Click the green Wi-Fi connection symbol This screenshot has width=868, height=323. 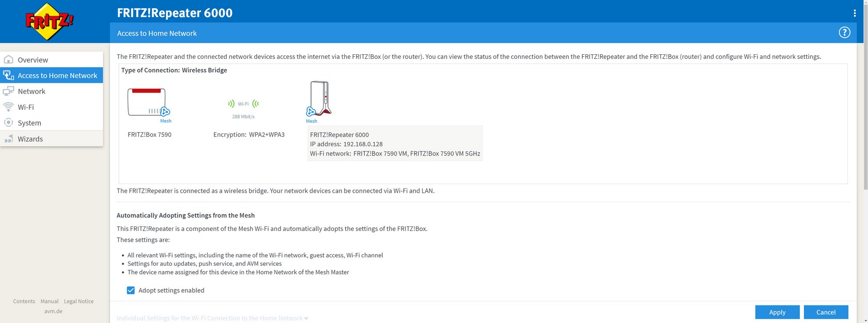(x=243, y=104)
